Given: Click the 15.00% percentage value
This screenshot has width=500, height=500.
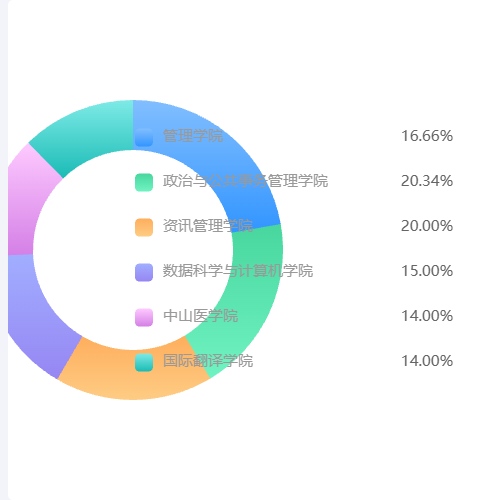Looking at the screenshot, I should coord(427,271).
